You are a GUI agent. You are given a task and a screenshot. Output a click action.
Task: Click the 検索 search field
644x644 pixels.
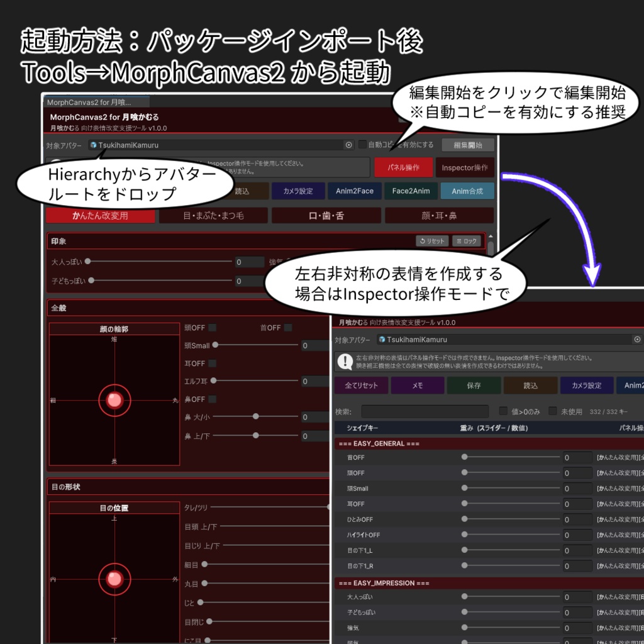pyautogui.click(x=425, y=411)
